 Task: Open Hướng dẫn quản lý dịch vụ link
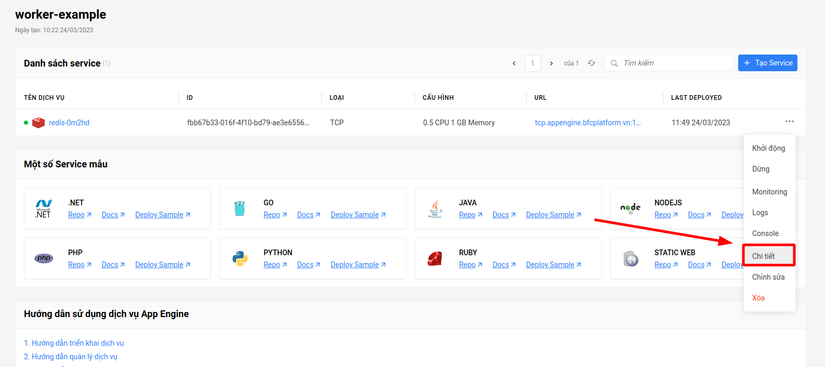(71, 356)
